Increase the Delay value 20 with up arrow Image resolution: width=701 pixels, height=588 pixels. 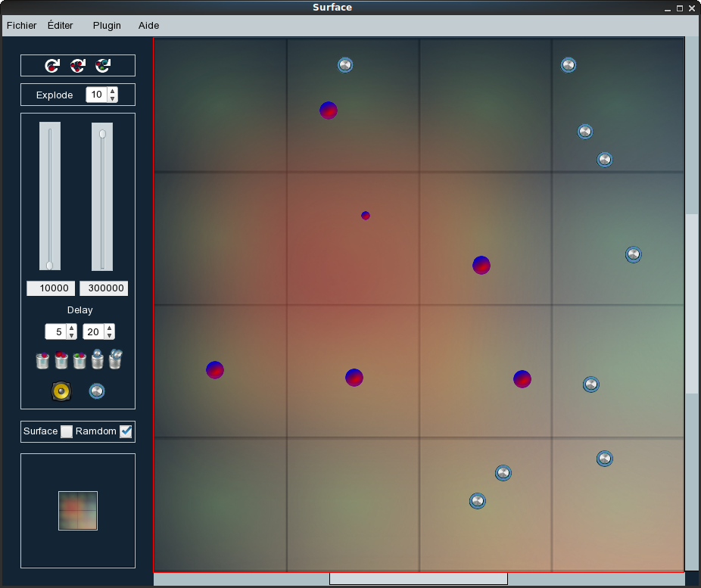[110, 328]
